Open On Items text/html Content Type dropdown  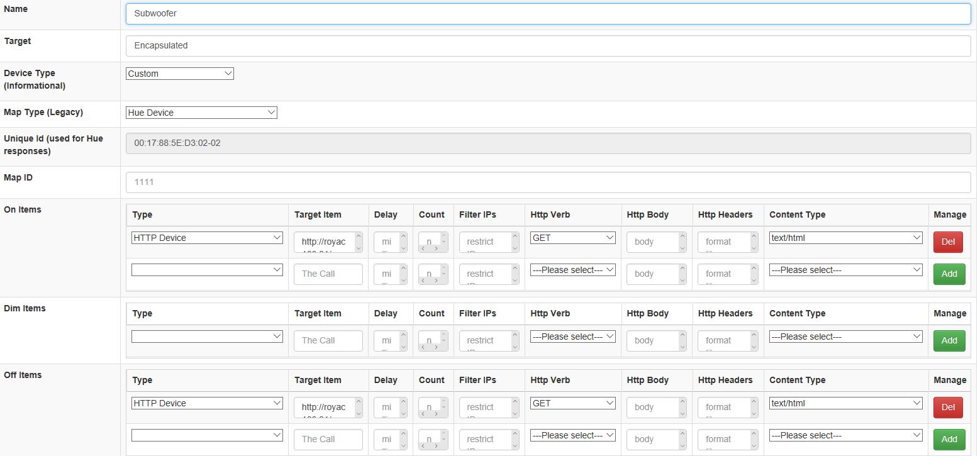coord(845,238)
